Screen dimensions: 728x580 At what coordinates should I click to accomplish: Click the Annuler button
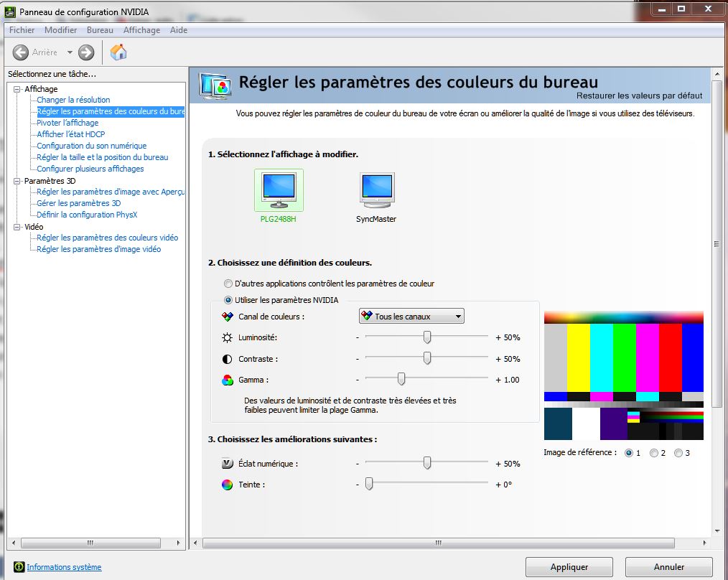click(669, 567)
